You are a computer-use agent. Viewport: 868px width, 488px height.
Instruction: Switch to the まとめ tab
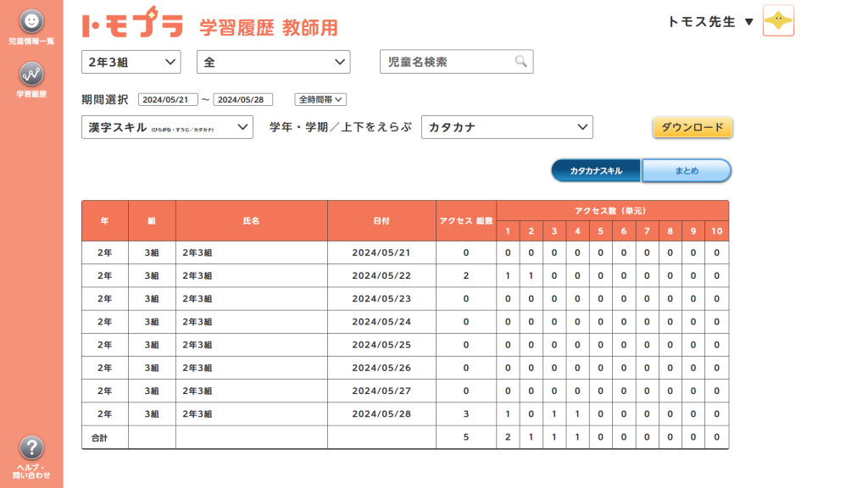(687, 170)
